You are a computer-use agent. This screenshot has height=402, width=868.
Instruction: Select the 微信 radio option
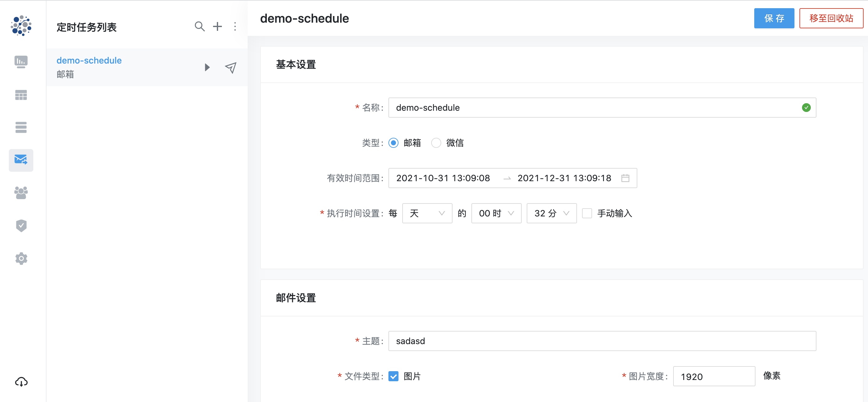click(x=436, y=143)
